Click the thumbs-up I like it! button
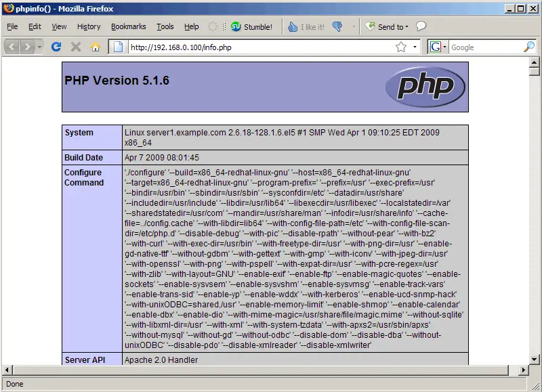Screen dimensions: 542x392 [306, 27]
